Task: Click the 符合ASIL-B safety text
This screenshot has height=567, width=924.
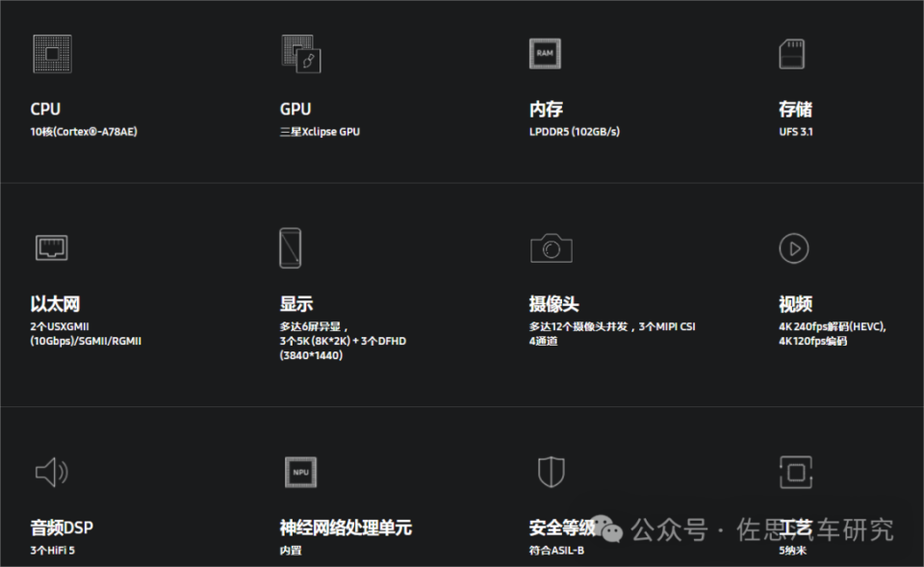Action: [558, 551]
